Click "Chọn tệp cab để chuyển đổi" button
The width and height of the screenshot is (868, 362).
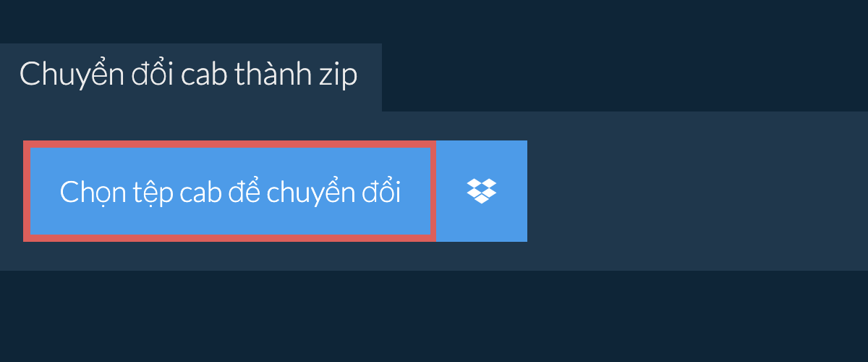coord(230,191)
